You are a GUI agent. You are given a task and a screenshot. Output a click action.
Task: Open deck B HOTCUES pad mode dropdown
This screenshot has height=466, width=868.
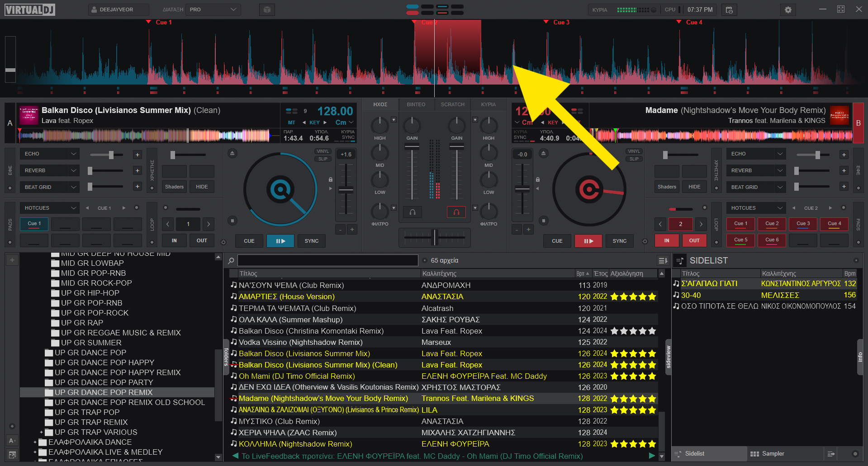pos(756,208)
